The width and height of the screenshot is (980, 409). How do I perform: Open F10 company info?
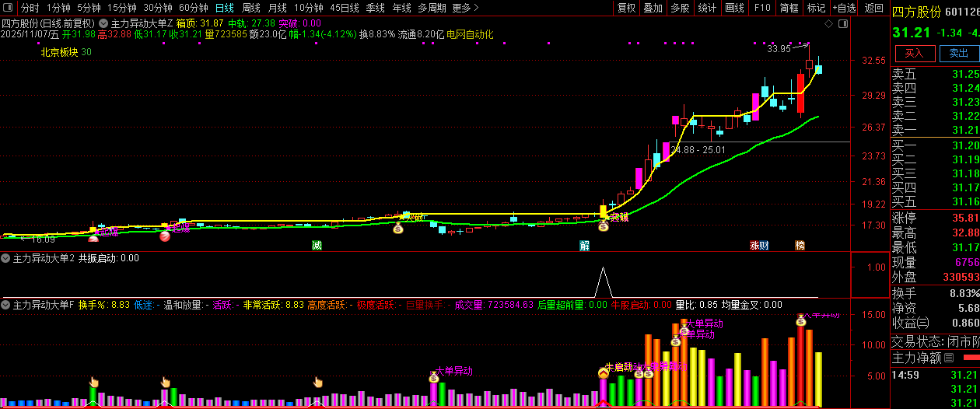point(762,8)
